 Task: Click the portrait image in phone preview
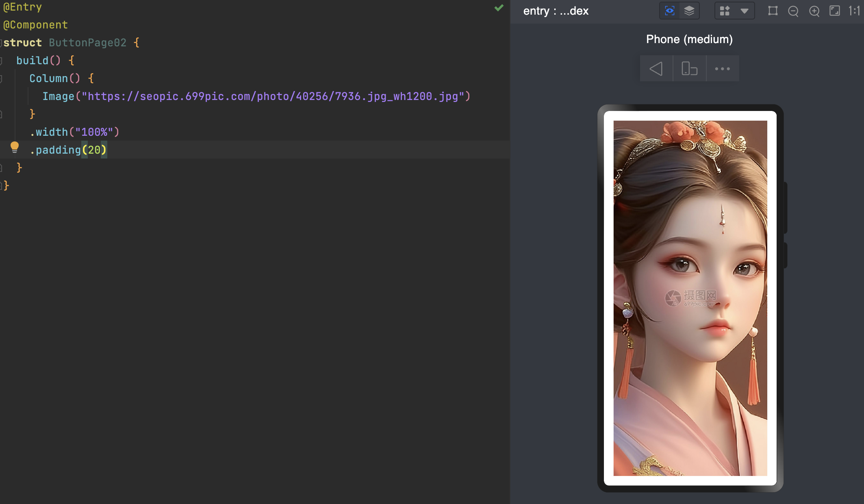690,298
